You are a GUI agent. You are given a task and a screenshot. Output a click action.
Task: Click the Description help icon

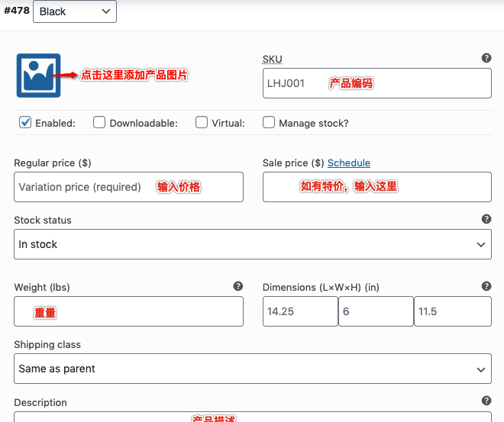pos(486,401)
